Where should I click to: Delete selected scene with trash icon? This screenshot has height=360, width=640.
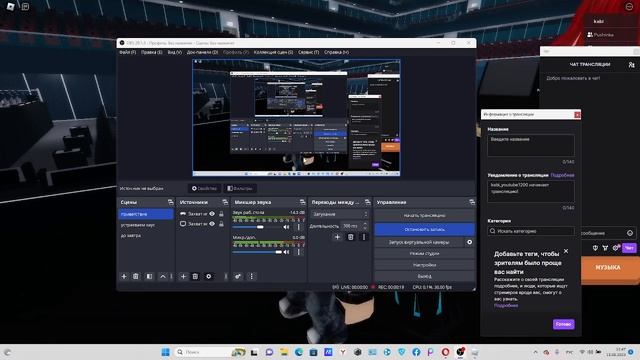136,276
